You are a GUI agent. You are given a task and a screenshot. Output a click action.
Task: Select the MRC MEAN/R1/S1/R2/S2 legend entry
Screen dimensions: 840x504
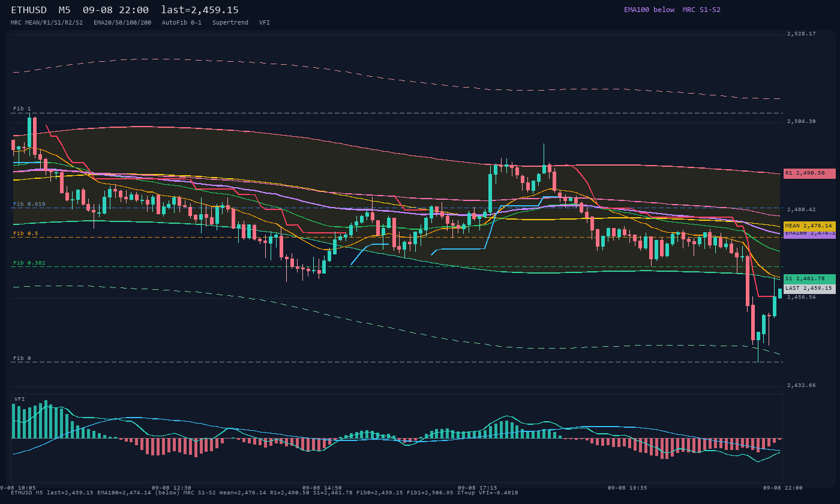[47, 22]
